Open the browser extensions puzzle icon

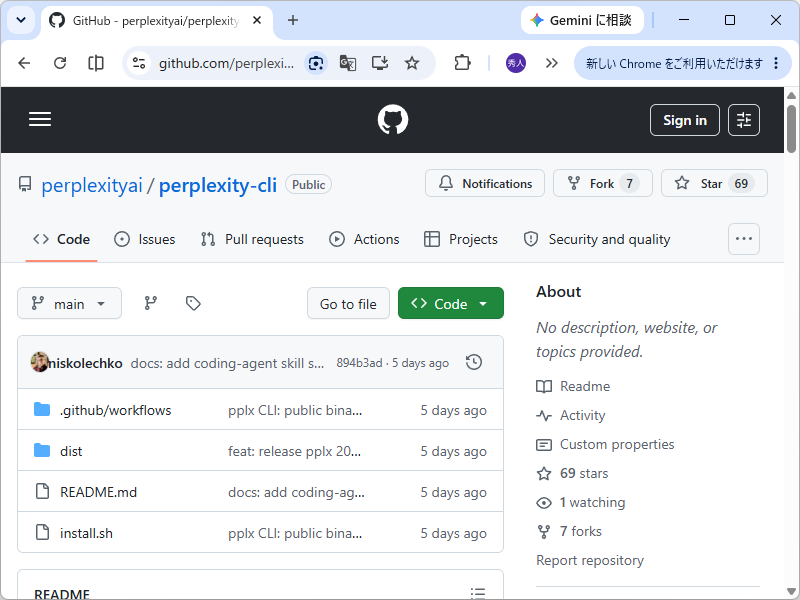click(x=462, y=63)
